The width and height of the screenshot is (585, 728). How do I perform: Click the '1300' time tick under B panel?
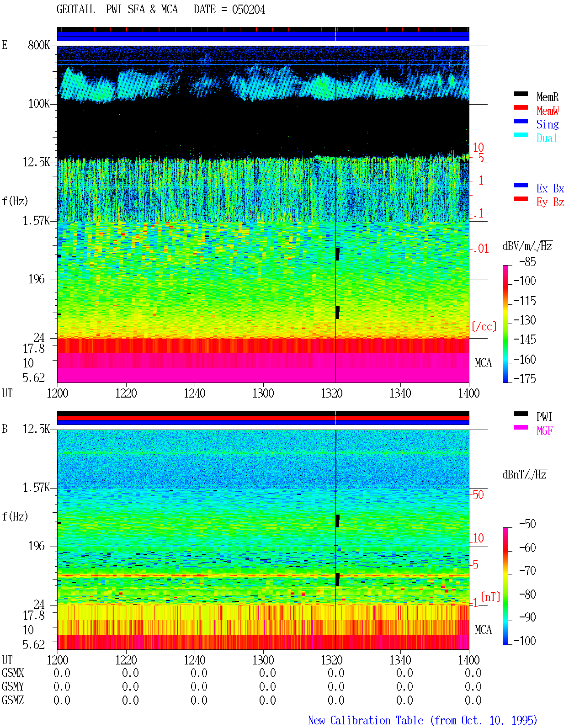click(263, 660)
